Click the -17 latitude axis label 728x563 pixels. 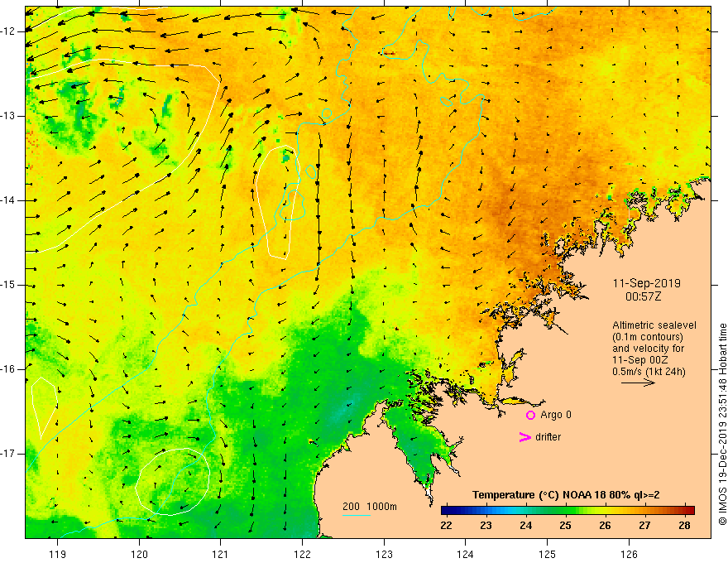point(8,454)
